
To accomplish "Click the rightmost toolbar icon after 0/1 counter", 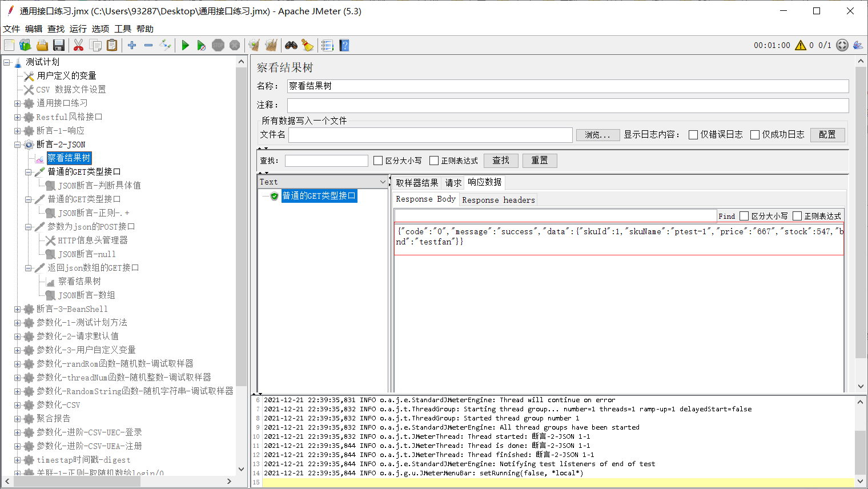I will [x=858, y=45].
